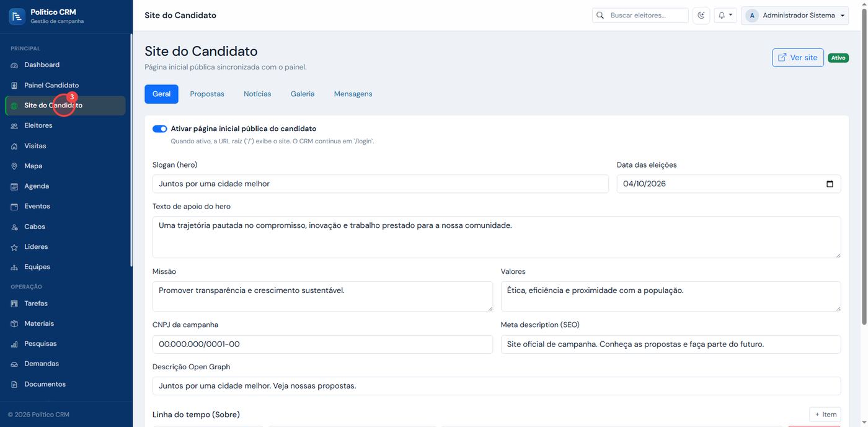Click the Político CRM logo icon
Viewport: 868px width, 427px height.
[x=17, y=16]
